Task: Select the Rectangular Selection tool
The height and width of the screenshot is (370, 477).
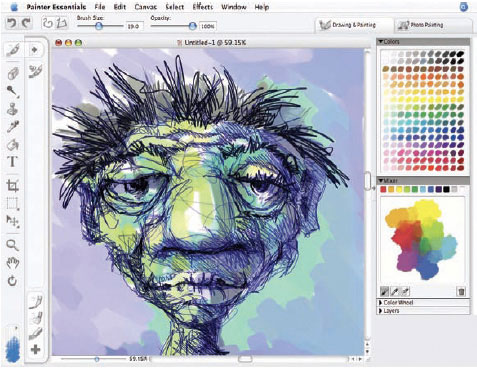Action: [x=13, y=203]
